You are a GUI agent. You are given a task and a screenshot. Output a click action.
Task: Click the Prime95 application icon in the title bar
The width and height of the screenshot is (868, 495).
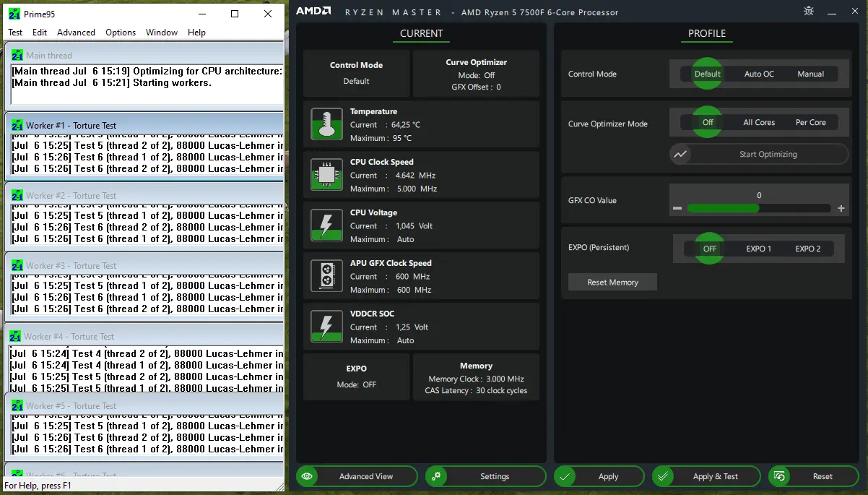click(x=14, y=14)
